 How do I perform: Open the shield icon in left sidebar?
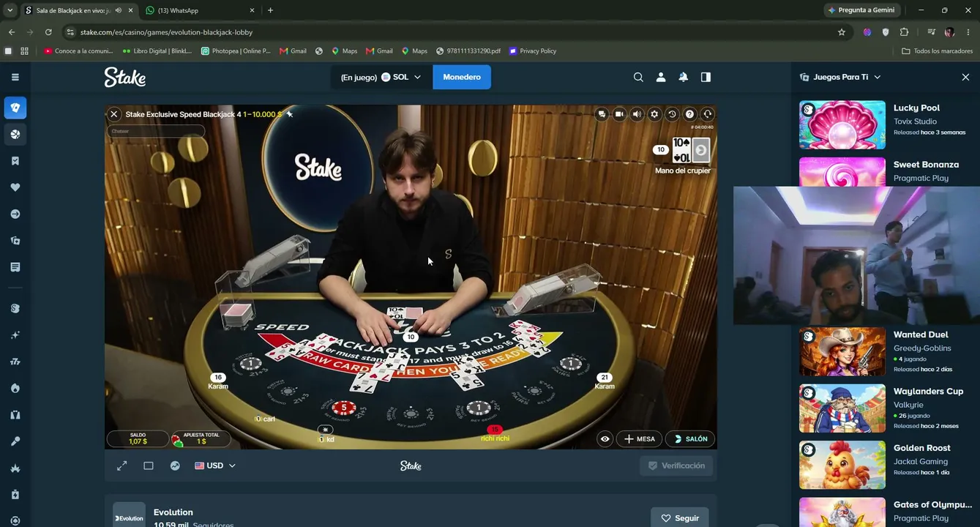pyautogui.click(x=15, y=108)
